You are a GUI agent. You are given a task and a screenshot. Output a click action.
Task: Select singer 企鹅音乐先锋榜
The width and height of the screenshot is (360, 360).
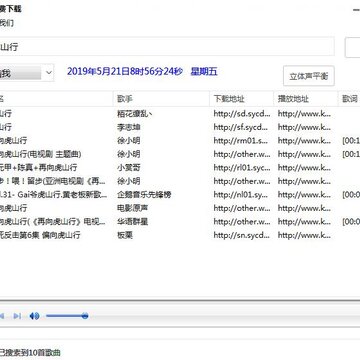144,194
